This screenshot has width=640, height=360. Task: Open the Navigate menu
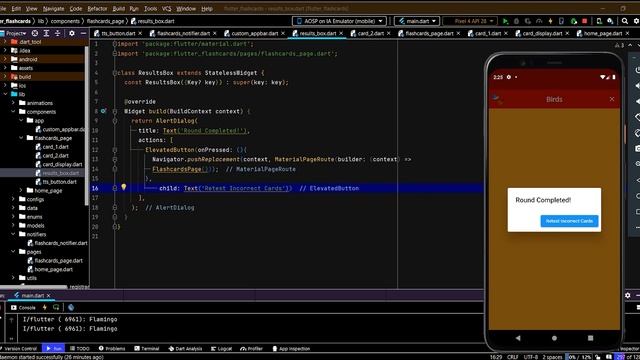coord(53,9)
